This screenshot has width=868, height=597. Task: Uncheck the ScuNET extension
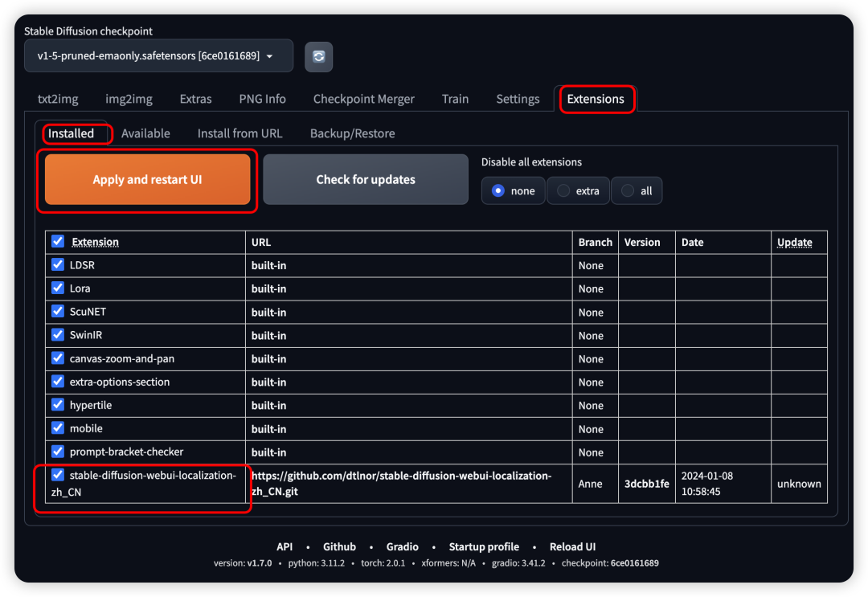click(58, 311)
